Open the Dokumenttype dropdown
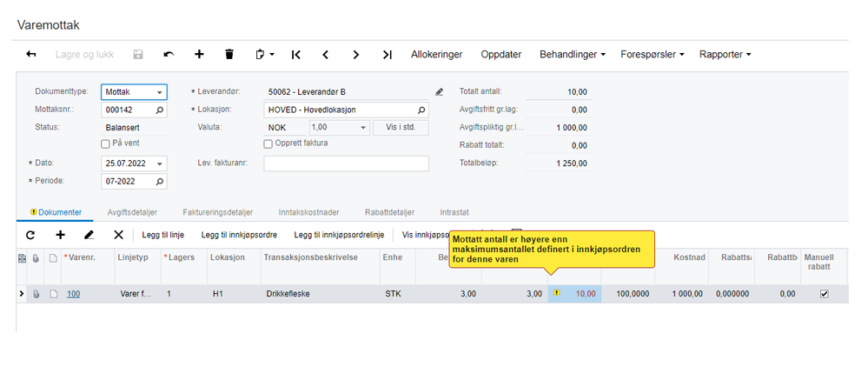 click(134, 92)
